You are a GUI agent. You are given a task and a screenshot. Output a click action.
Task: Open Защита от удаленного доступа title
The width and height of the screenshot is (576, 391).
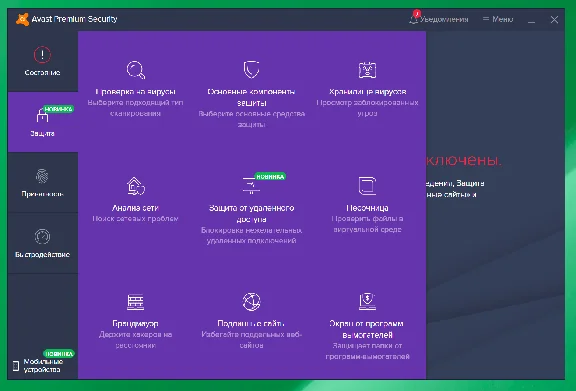(x=251, y=214)
